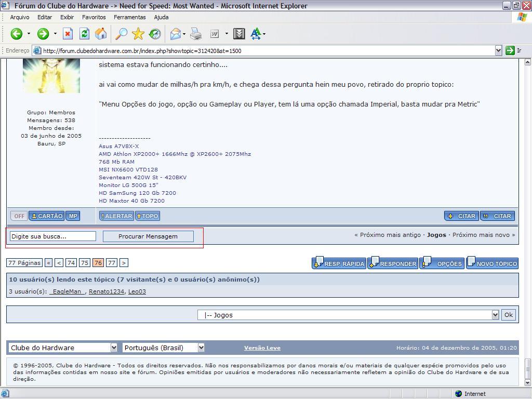
Task: Open the Favoritos menu
Action: (x=94, y=17)
